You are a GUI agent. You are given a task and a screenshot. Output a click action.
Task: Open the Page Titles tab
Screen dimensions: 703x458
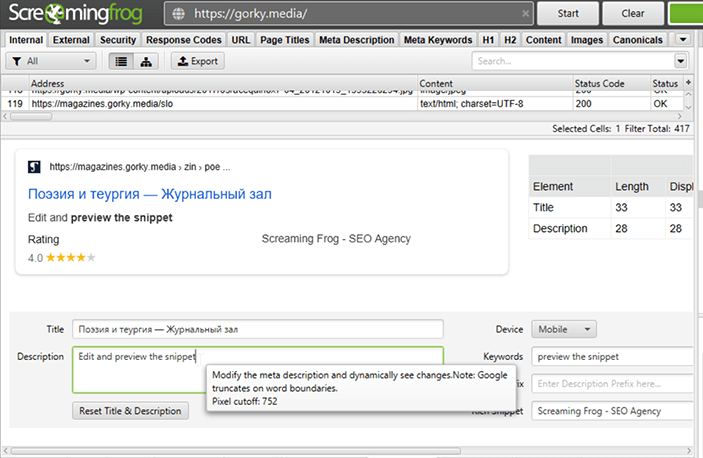click(285, 40)
